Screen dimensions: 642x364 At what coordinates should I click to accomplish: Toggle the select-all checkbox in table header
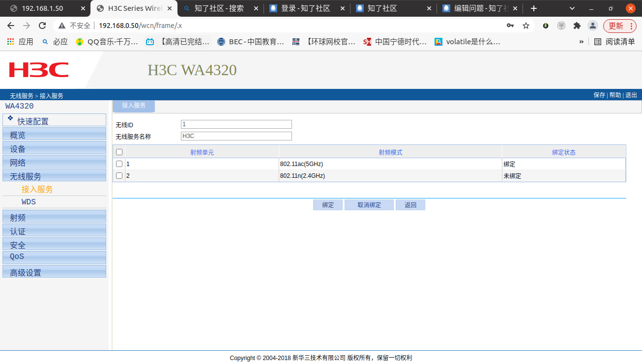(119, 152)
